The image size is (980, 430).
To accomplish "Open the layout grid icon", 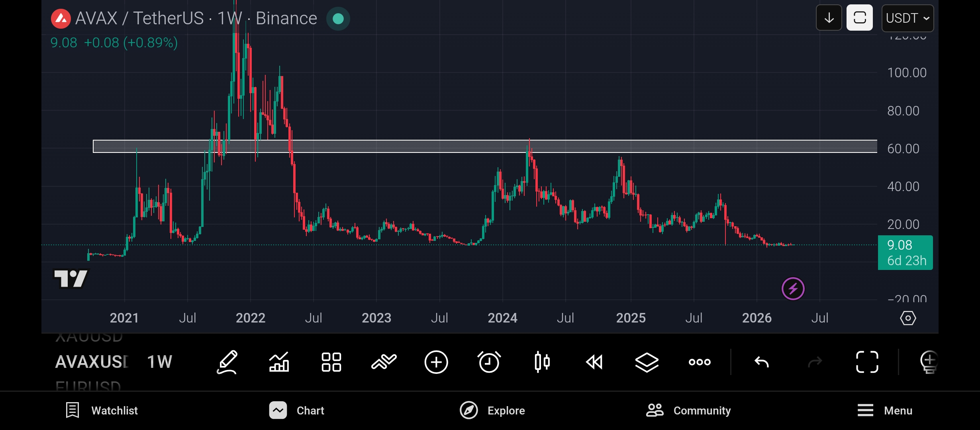I will [x=331, y=362].
